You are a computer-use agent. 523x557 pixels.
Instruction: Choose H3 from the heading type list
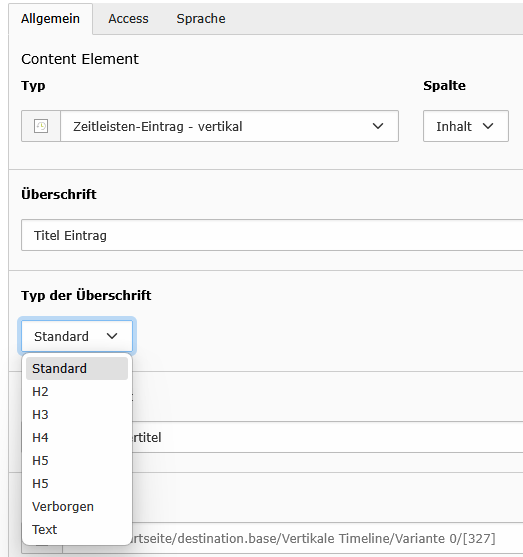click(77, 415)
